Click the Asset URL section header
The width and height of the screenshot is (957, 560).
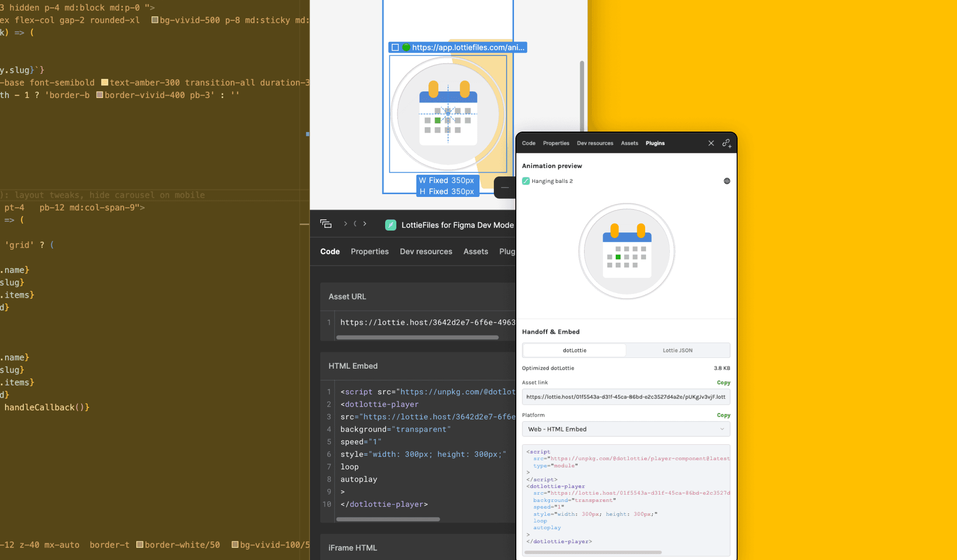pyautogui.click(x=418, y=297)
